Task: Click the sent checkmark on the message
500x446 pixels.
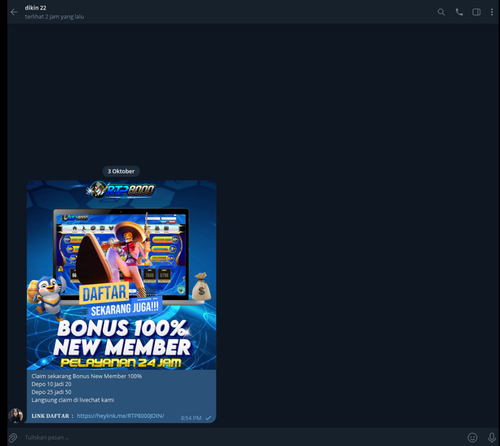Action: point(208,418)
